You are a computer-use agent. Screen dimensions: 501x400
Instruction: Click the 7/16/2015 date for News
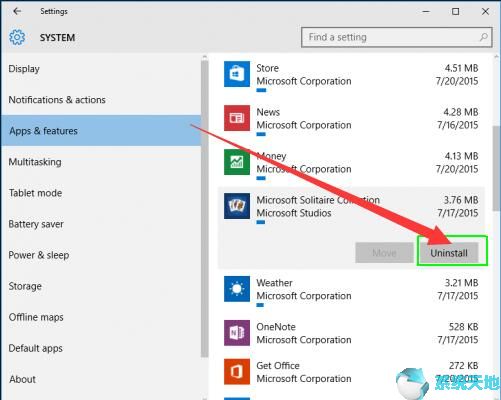tap(458, 125)
